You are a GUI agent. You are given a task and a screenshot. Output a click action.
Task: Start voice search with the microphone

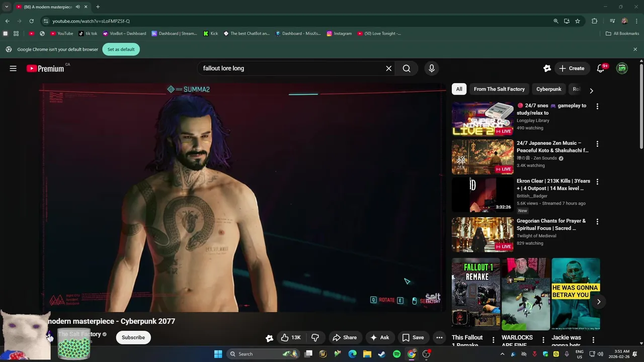(x=431, y=68)
